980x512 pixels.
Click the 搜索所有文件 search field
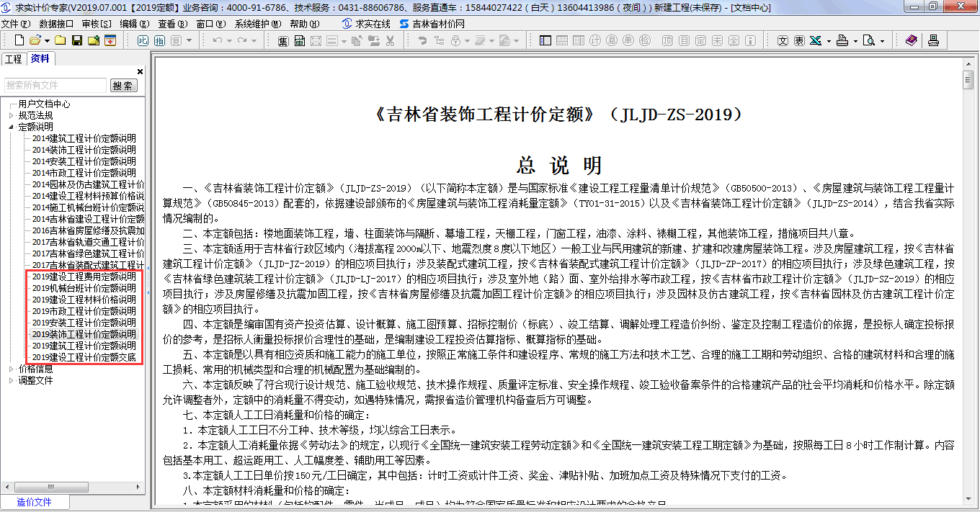(55, 85)
